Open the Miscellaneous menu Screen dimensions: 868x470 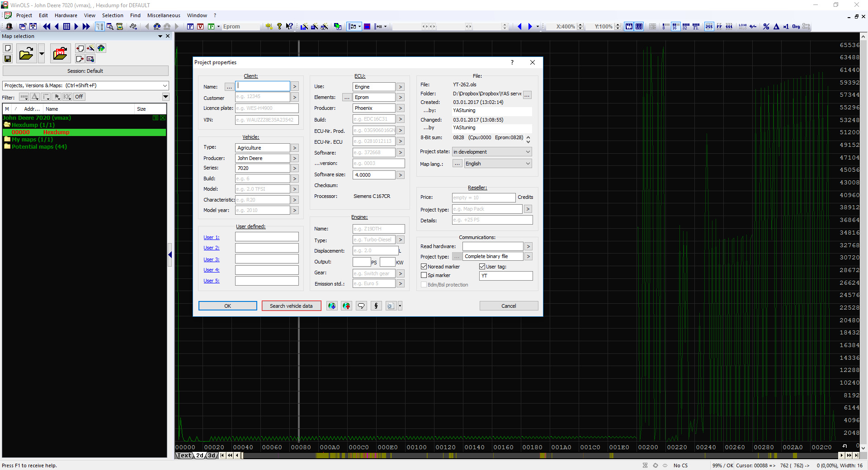pyautogui.click(x=164, y=15)
